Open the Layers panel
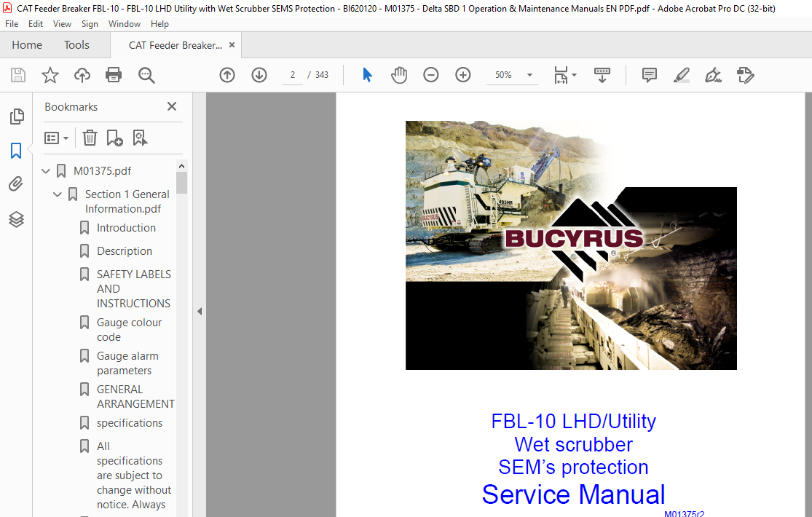Screen dimensions: 812x517 (16, 219)
